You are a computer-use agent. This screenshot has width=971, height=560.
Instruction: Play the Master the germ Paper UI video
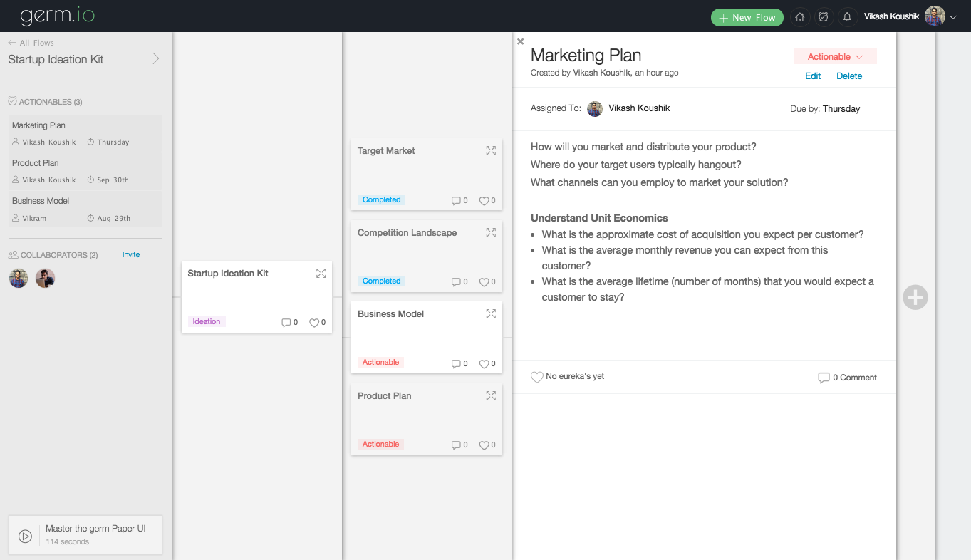25,536
